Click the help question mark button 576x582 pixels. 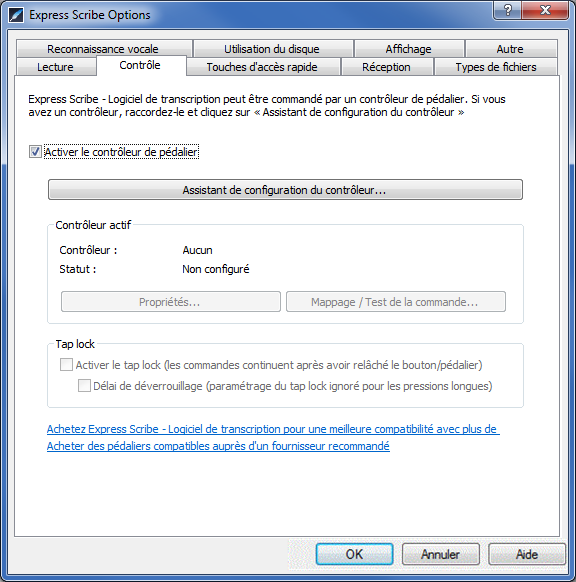507,10
